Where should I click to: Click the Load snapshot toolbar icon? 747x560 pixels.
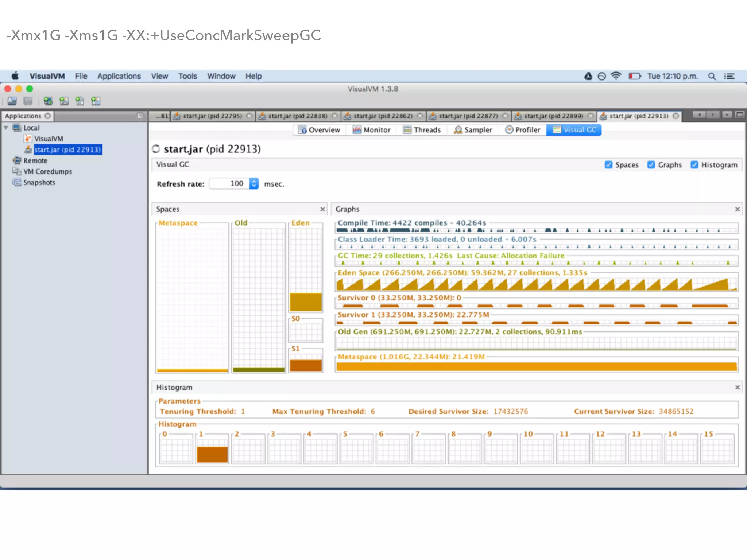[x=12, y=101]
